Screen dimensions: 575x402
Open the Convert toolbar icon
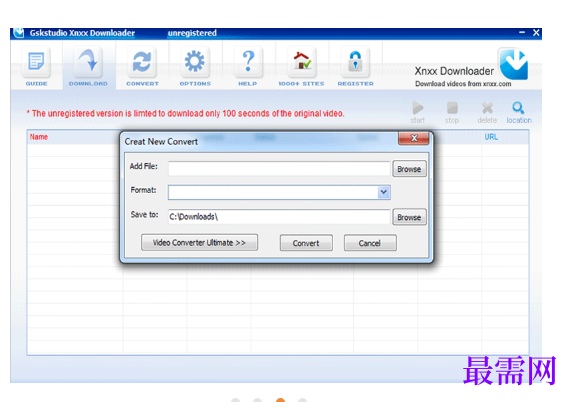coord(142,62)
